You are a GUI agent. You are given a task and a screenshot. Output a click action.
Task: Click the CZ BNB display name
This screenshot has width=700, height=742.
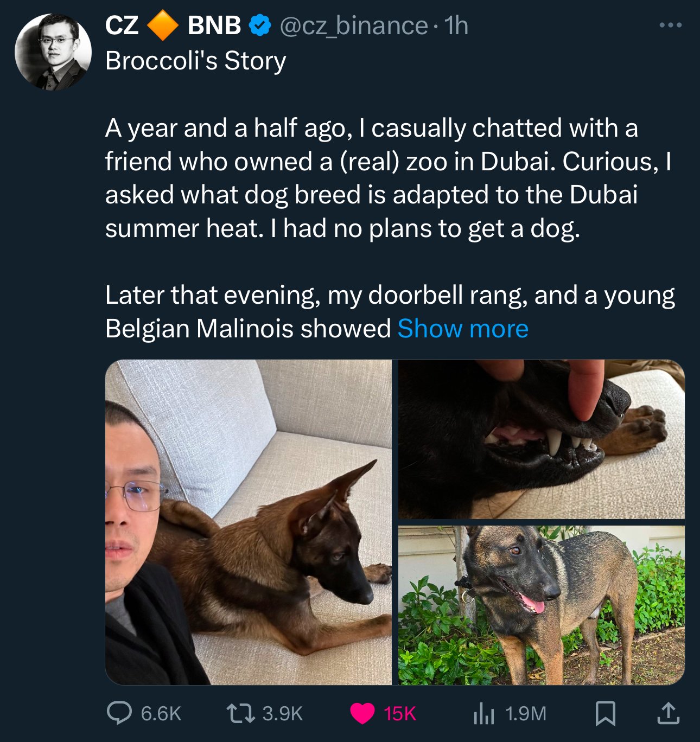[173, 25]
